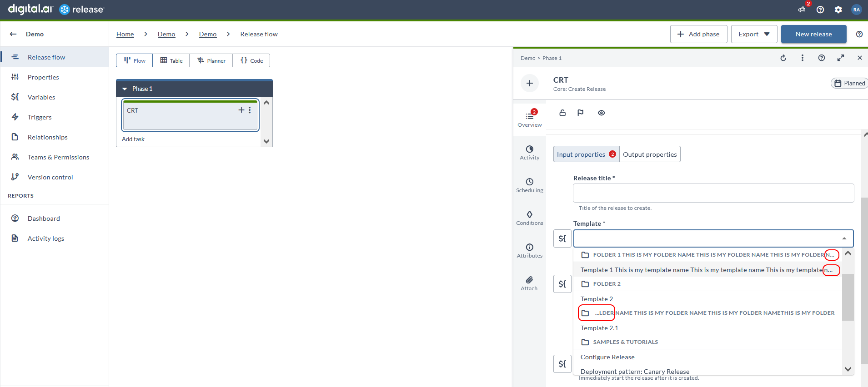Click the template list scroll-down arrow

[848, 369]
